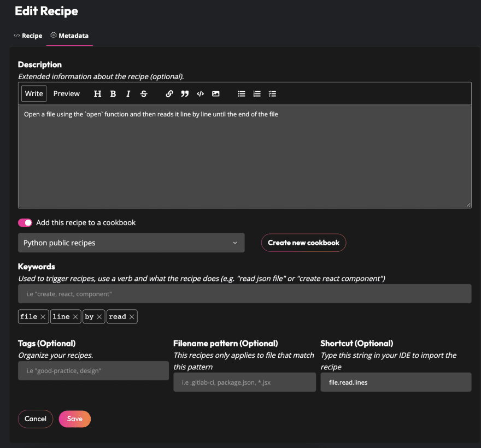Viewport: 481px width, 448px height.
Task: Insert an image into the description
Action: click(x=216, y=94)
